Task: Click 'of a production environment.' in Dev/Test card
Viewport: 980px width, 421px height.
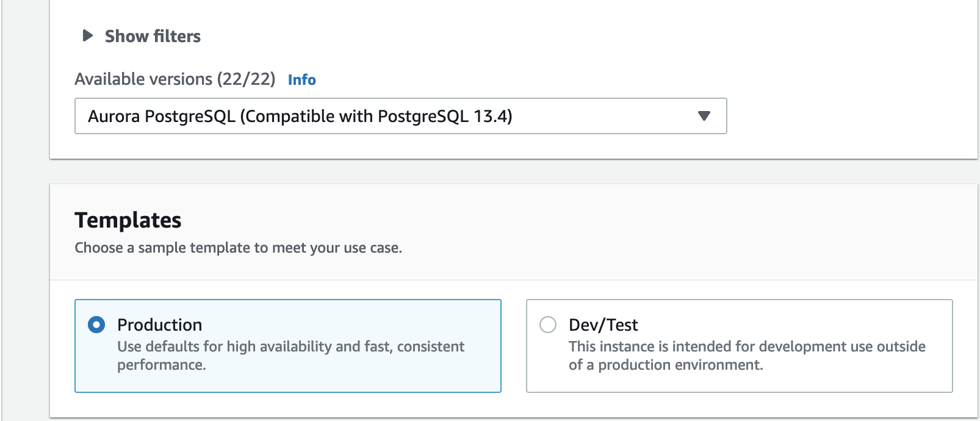Action: click(666, 365)
